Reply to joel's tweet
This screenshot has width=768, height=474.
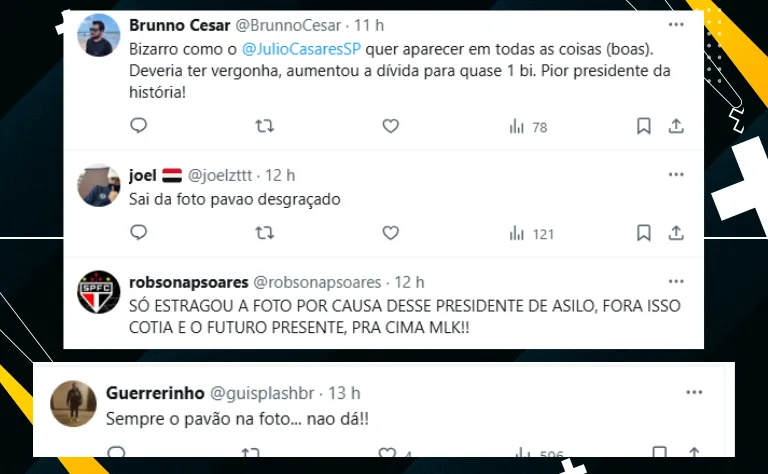(139, 233)
